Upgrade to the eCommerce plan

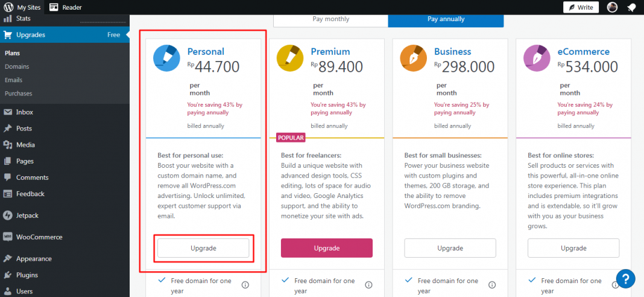click(573, 248)
